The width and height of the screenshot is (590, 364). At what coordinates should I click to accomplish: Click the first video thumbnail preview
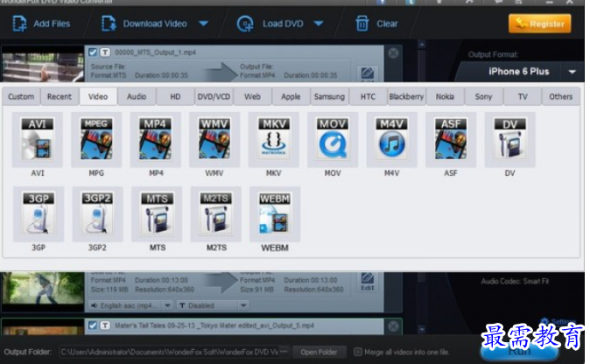point(43,65)
